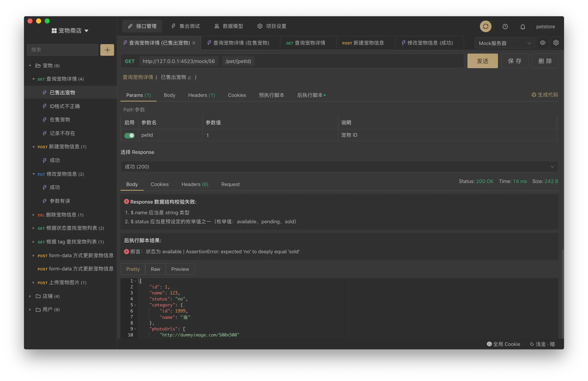
Task: Click the sync refresh icon in header
Action: click(x=485, y=26)
